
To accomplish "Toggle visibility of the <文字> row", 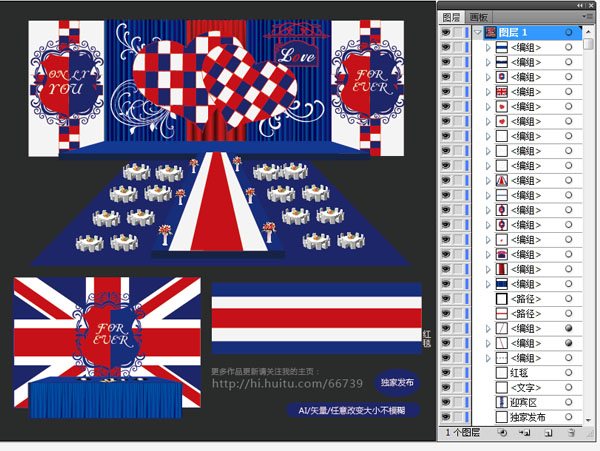I will coord(446,387).
